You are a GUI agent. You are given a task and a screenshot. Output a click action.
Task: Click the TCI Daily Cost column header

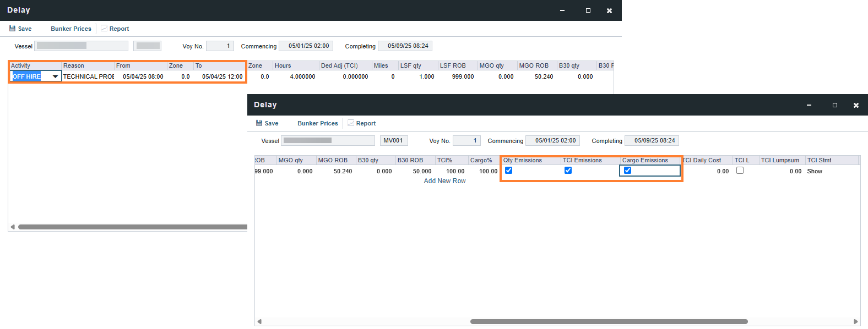[707, 160]
